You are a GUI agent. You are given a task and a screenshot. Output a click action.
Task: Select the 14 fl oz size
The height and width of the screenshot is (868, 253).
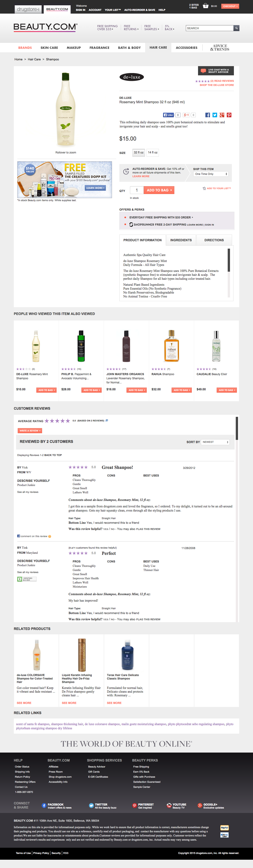(x=153, y=153)
